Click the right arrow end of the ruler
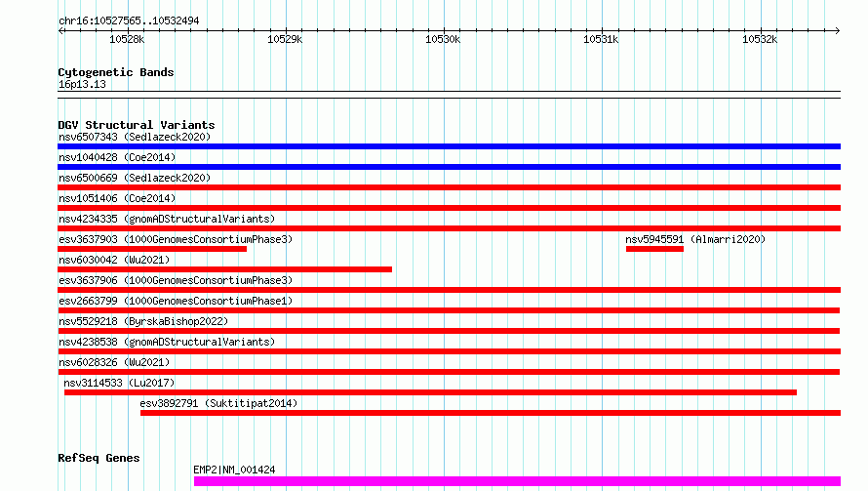This screenshot has height=491, width=868. 838,31
